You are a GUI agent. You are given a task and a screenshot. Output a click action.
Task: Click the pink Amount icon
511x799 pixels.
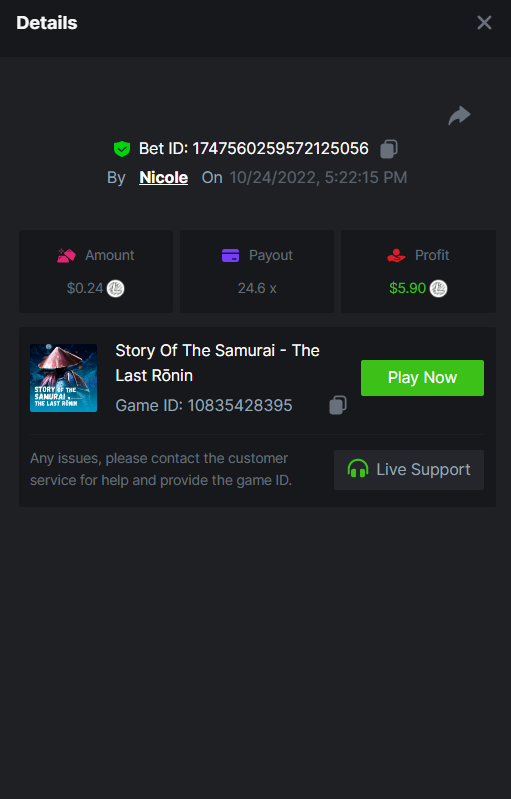[66, 255]
